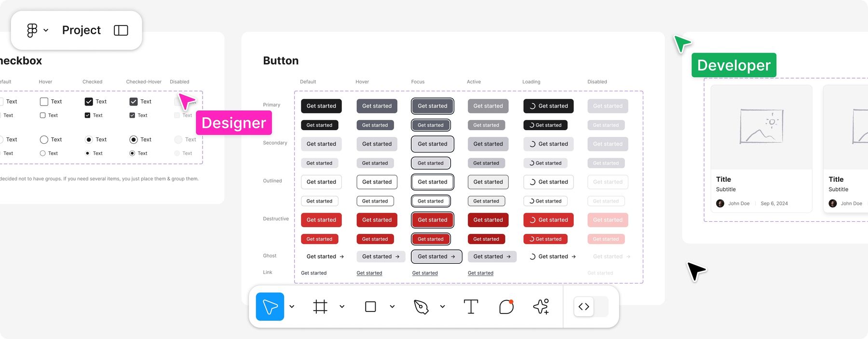The height and width of the screenshot is (339, 868).
Task: Click Subtitle text in the first card
Action: point(726,190)
